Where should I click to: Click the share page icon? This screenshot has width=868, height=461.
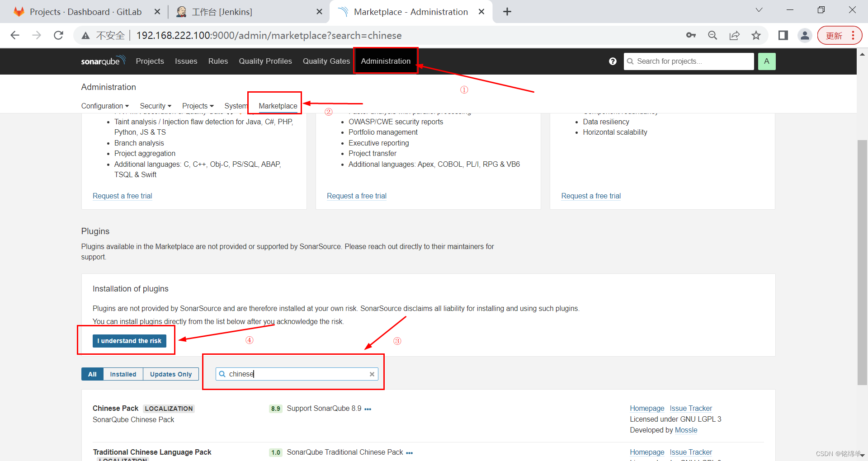pos(734,35)
